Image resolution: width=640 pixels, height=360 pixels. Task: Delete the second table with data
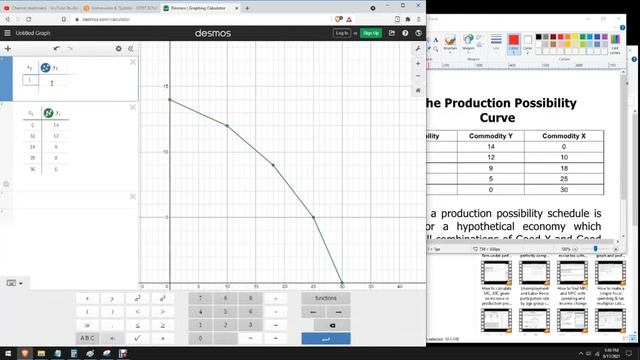(133, 107)
